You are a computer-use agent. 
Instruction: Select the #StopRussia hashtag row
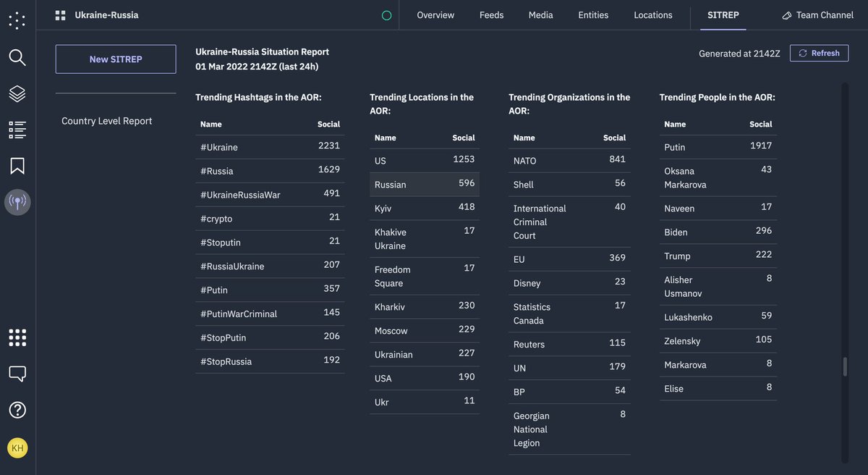click(270, 361)
